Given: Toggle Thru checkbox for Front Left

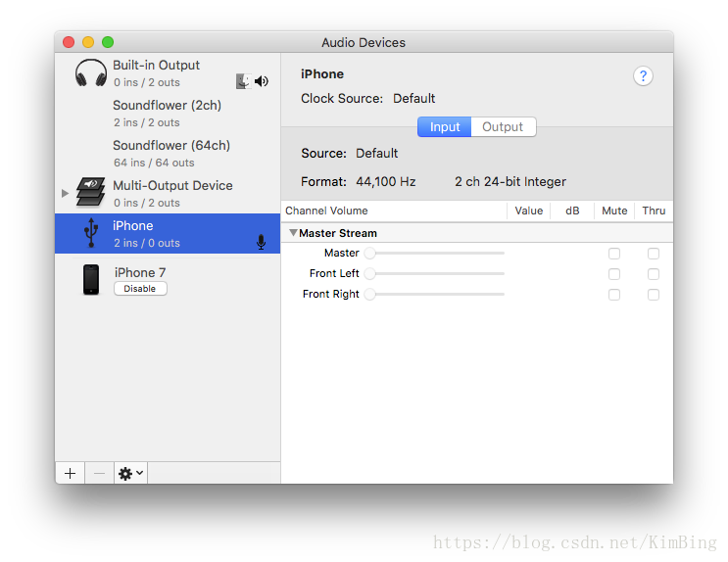Looking at the screenshot, I should [x=654, y=274].
